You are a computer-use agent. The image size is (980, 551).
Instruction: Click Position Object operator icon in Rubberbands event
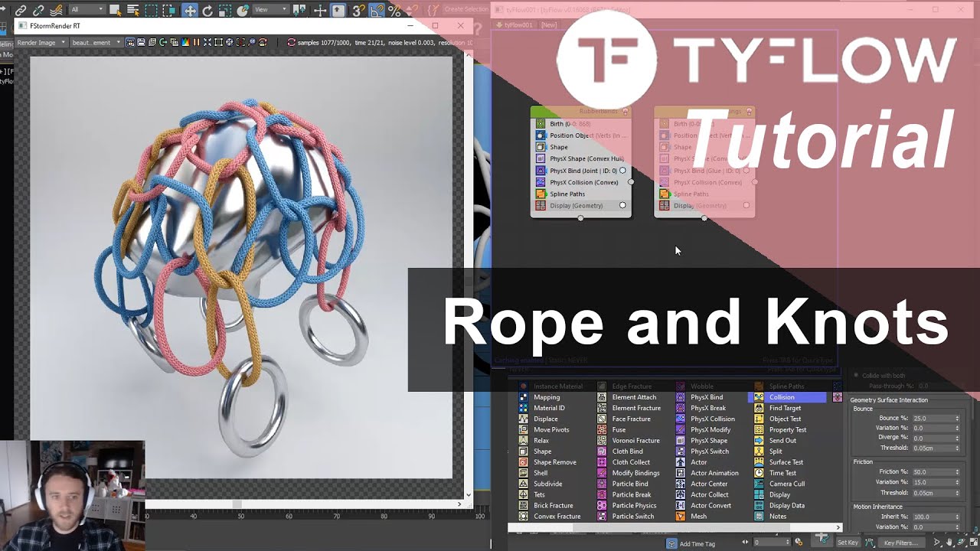tap(541, 135)
